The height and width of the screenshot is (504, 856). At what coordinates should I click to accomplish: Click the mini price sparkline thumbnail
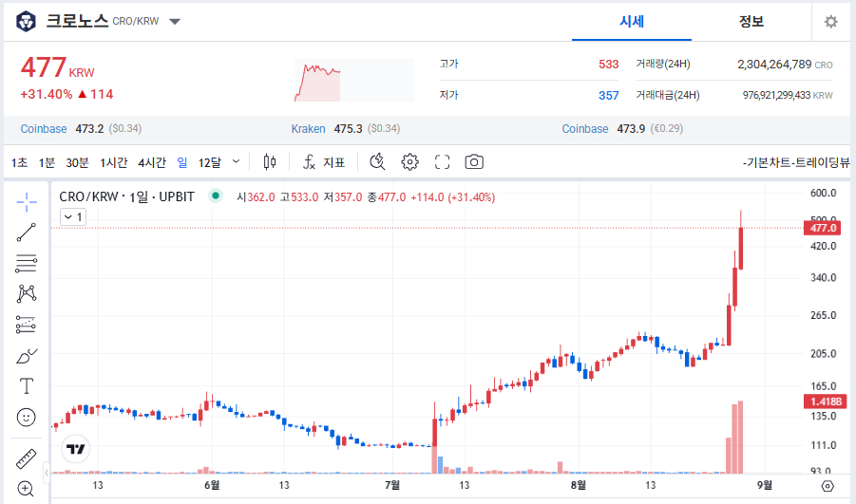coord(353,80)
